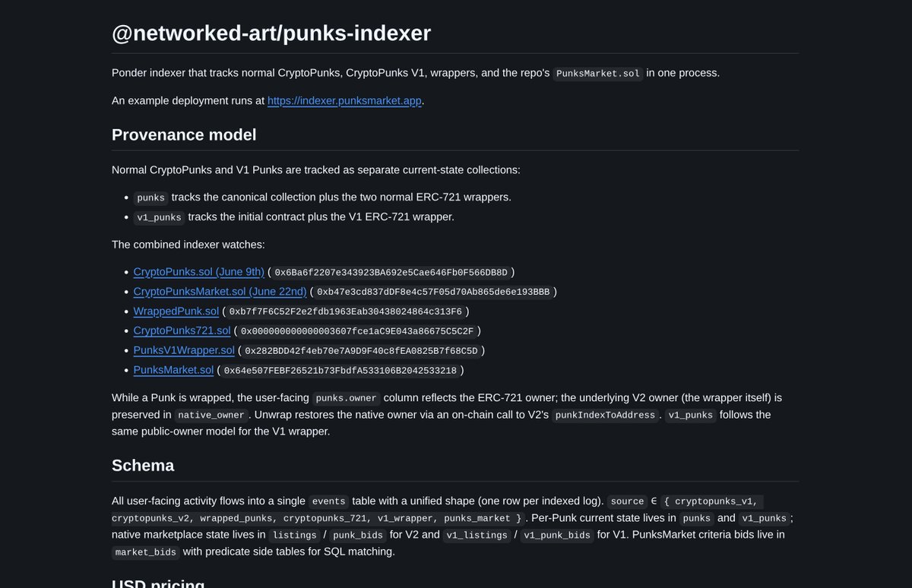The image size is (912, 588).
Task: Open the PunksMarket.sol contract link
Action: (174, 371)
